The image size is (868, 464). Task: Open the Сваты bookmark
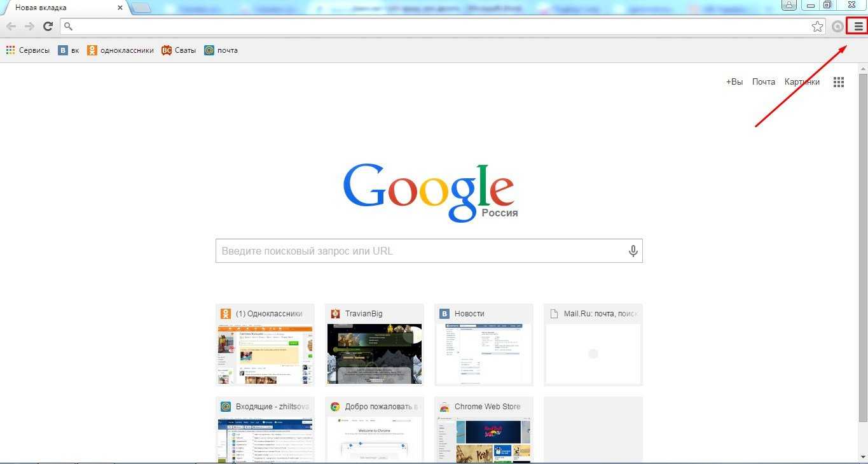[x=179, y=50]
